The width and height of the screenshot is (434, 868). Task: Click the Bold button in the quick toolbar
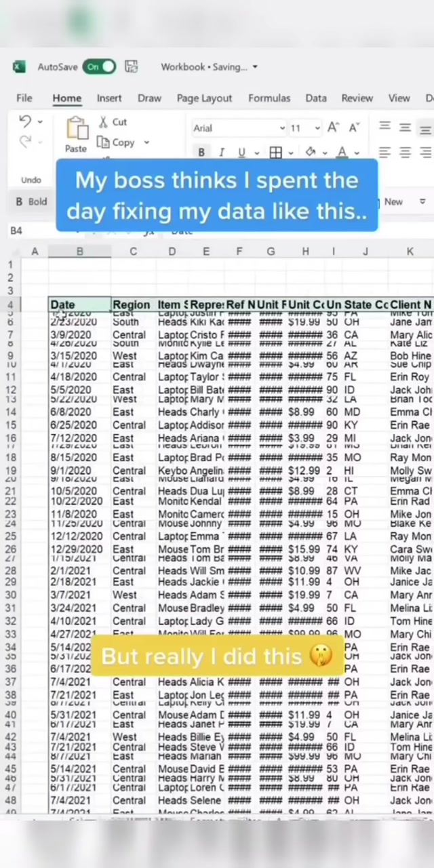point(31,201)
